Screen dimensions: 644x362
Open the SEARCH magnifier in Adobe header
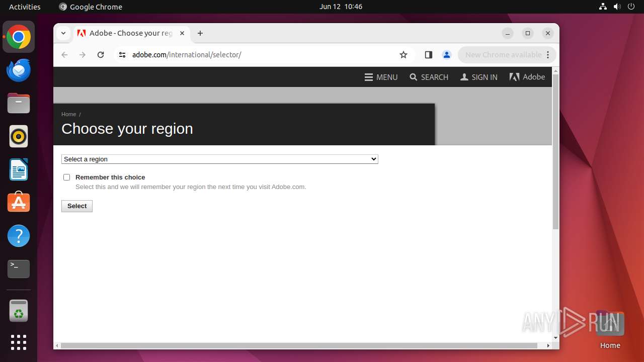coord(414,77)
